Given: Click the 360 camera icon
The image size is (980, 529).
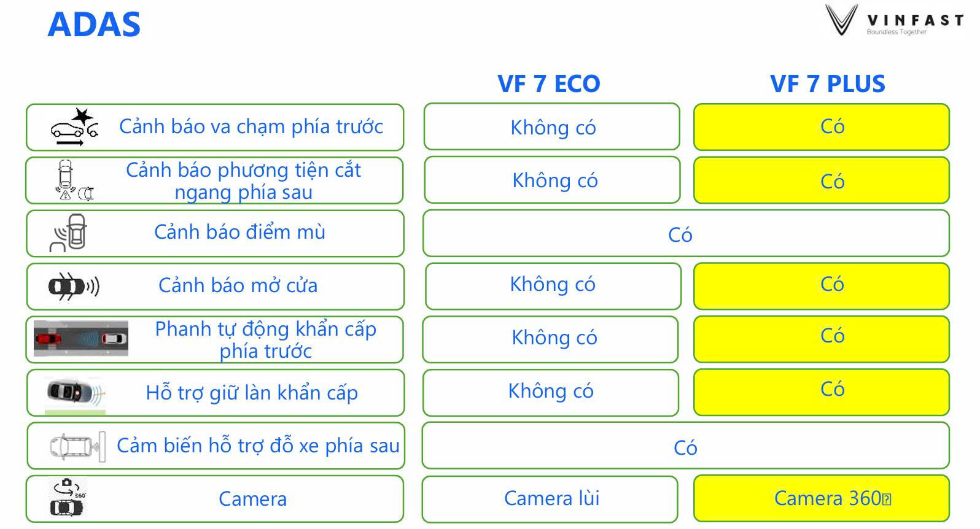Looking at the screenshot, I should 67,498.
